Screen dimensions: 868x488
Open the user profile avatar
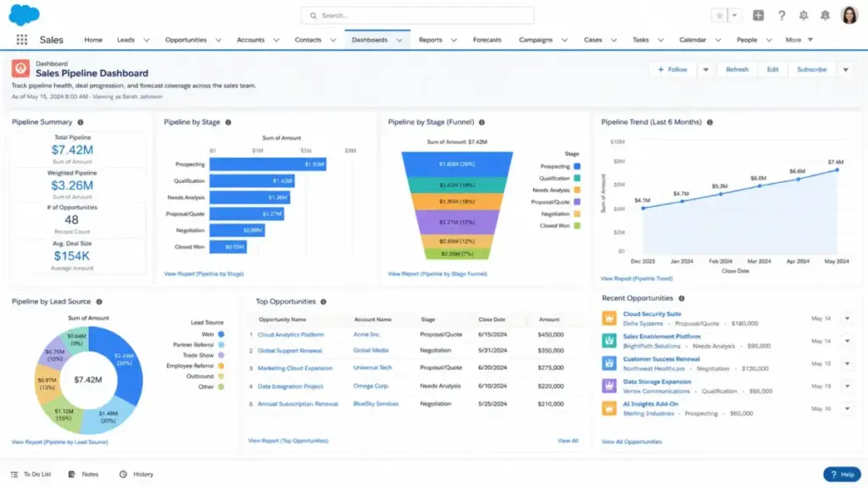849,15
